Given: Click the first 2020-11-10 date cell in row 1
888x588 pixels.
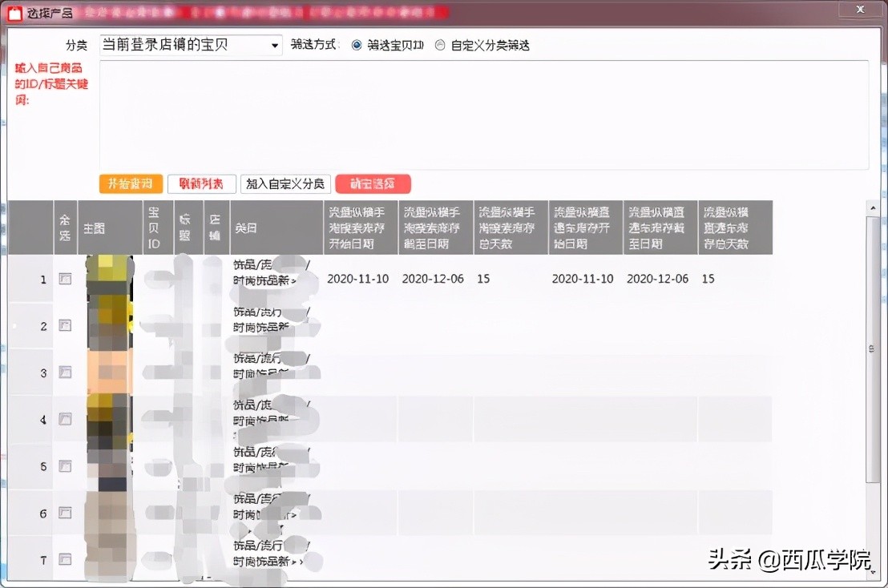Looking at the screenshot, I should coord(358,279).
